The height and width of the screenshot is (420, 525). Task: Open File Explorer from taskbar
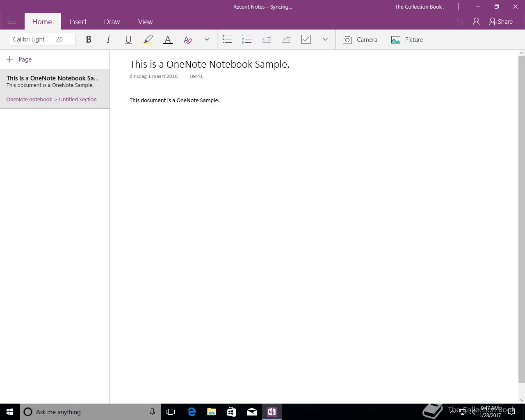(212, 412)
